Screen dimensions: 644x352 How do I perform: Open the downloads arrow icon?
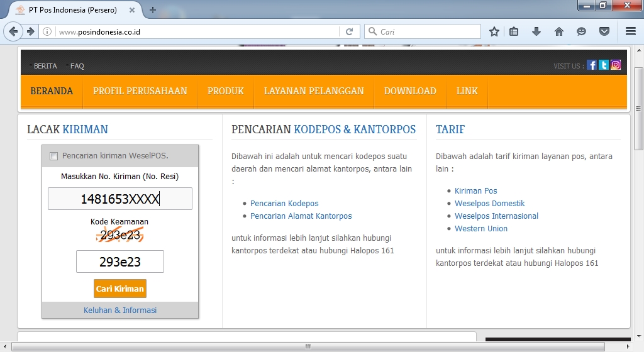[x=536, y=31]
